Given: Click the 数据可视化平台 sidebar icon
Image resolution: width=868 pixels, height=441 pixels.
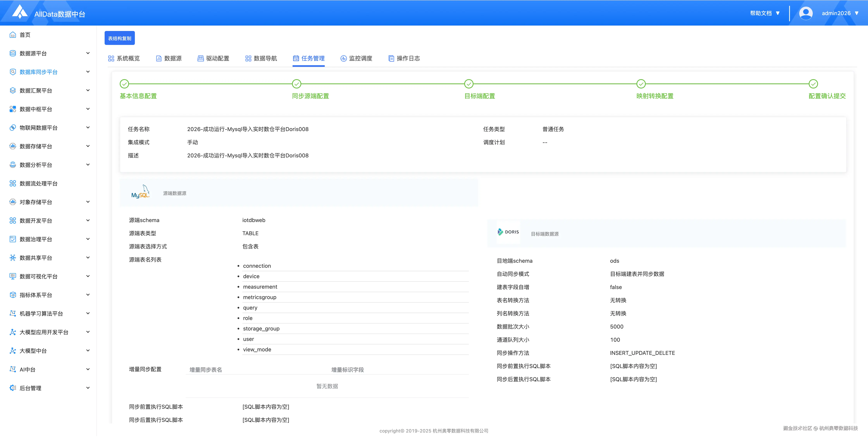Looking at the screenshot, I should click(13, 276).
